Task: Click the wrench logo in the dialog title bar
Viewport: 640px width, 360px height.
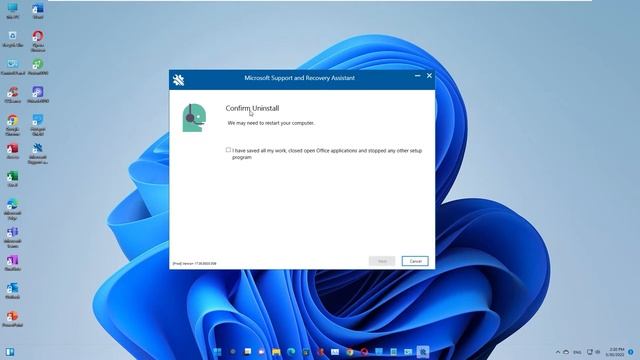Action: point(178,80)
